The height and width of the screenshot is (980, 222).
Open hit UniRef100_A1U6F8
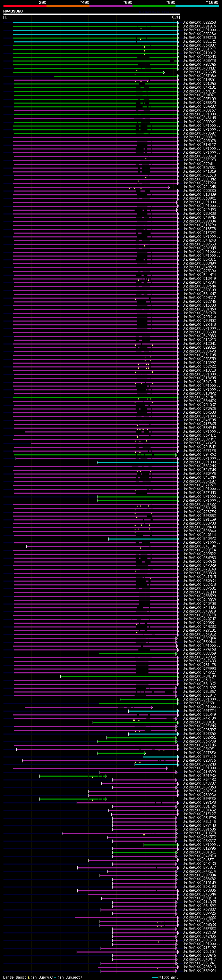tap(199, 833)
